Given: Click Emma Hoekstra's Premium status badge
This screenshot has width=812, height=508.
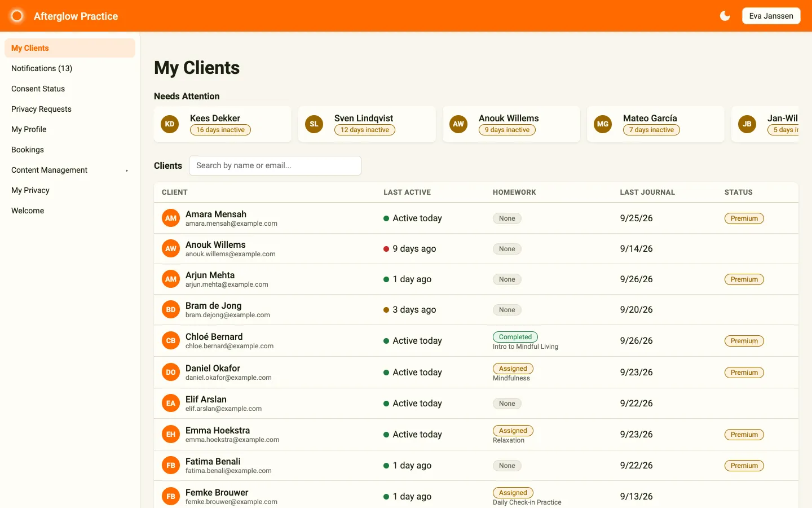Looking at the screenshot, I should click(744, 435).
